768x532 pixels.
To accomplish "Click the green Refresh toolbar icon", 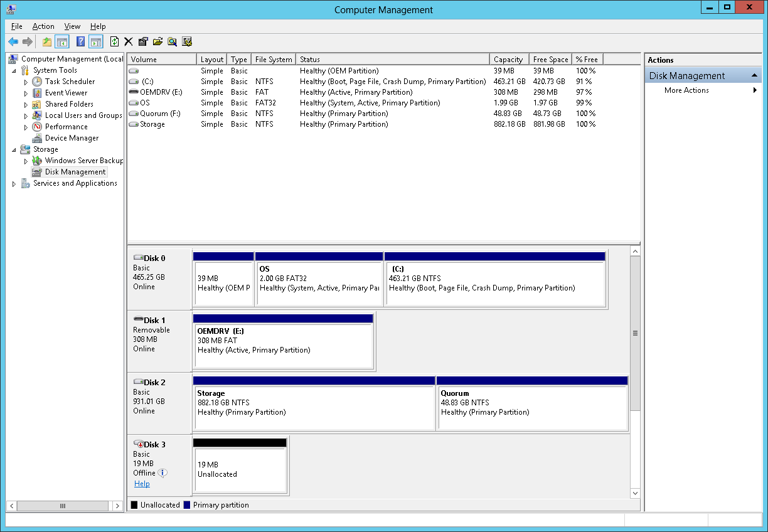I will click(114, 41).
